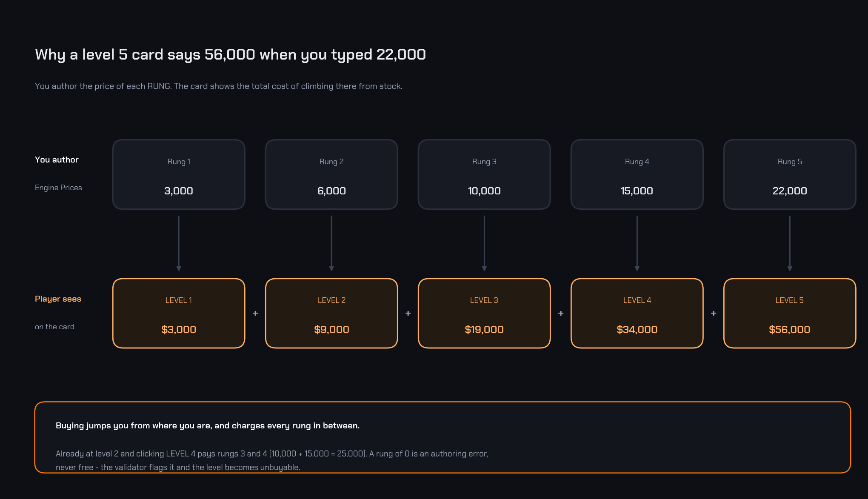This screenshot has width=868, height=499.
Task: Click the Rung 3 box with 10,000
Action: (x=484, y=174)
